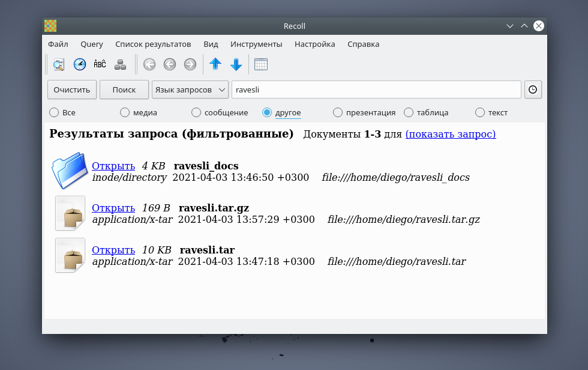Viewport: 588px width, 370px height.
Task: Go to next results page arrow
Action: pyautogui.click(x=190, y=64)
